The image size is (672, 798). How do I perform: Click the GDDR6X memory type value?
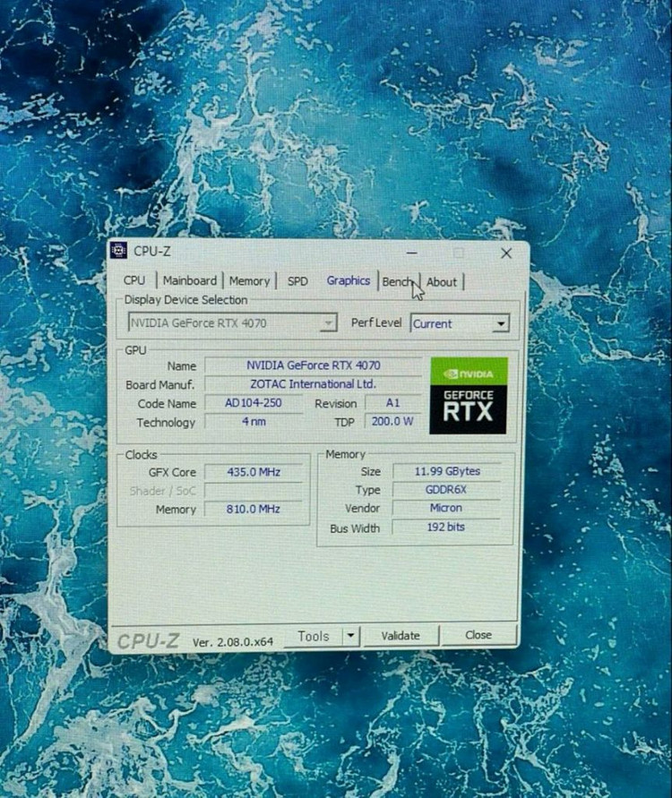point(446,490)
